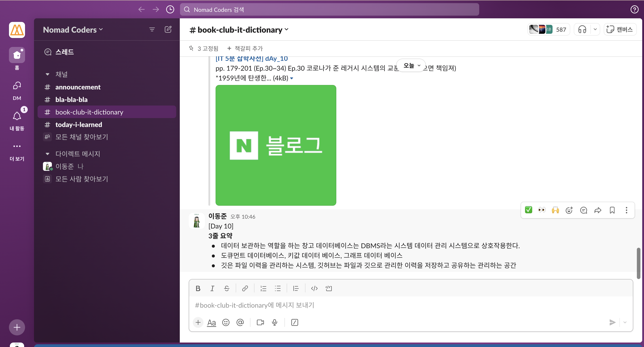
Task: Attach a file with plus button
Action: click(x=198, y=322)
